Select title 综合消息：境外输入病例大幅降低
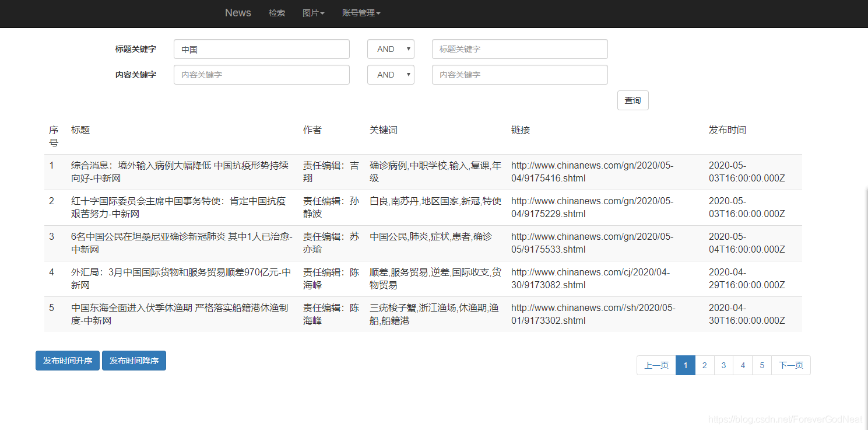 point(180,172)
